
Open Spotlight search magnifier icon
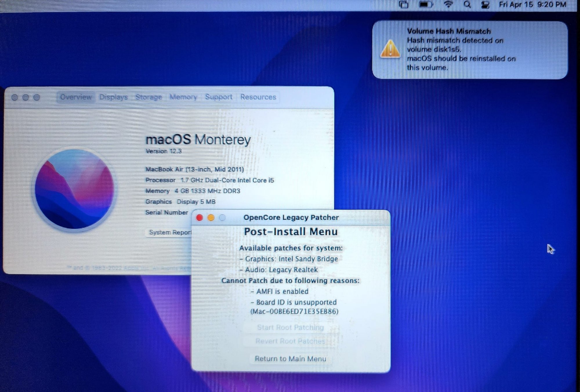tap(467, 5)
